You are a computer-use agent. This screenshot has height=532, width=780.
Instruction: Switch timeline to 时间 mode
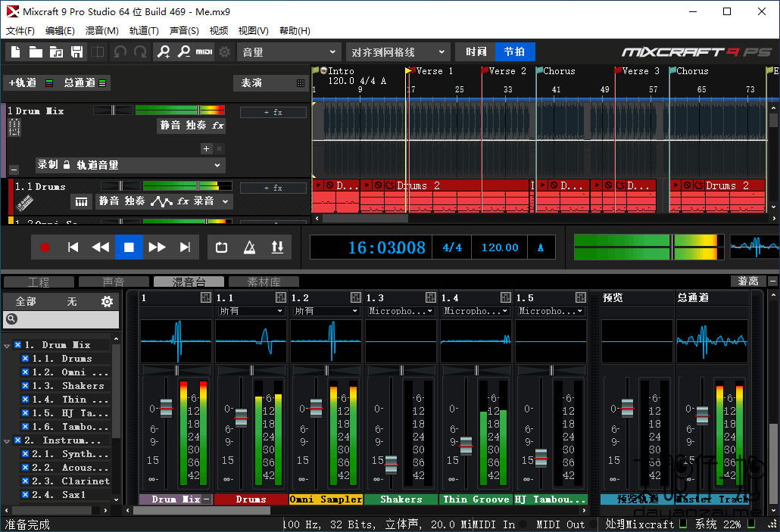pos(476,51)
